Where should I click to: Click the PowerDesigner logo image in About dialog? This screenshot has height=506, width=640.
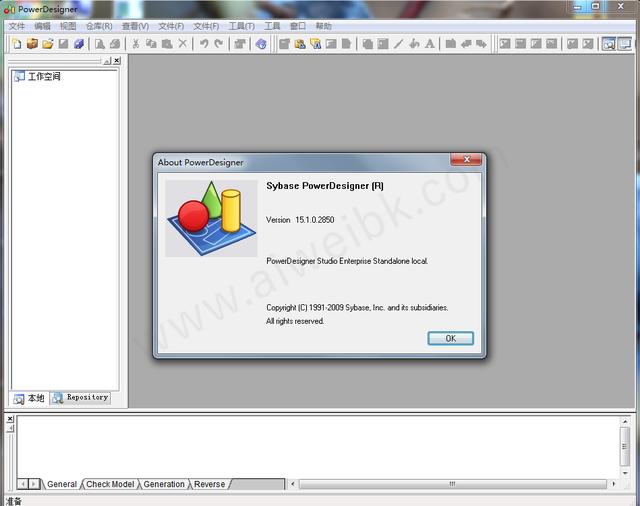[x=211, y=219]
